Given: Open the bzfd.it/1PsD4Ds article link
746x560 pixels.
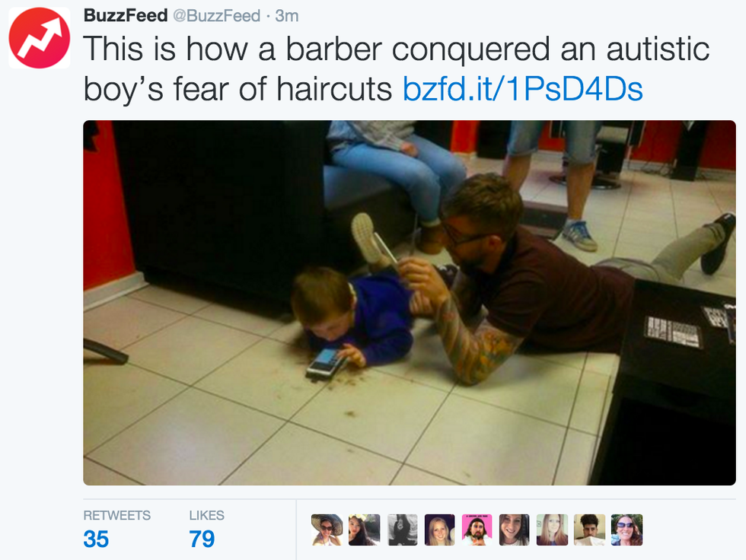Looking at the screenshot, I should pyautogui.click(x=523, y=89).
